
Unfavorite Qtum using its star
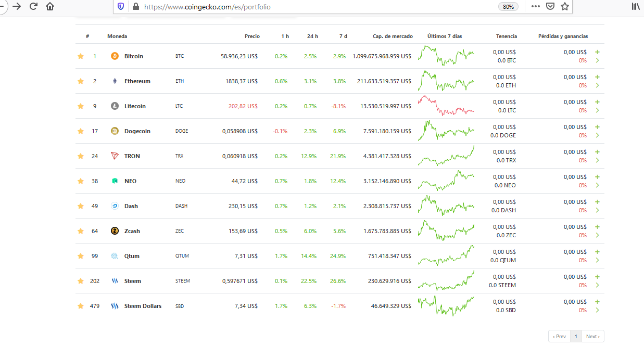tap(81, 256)
